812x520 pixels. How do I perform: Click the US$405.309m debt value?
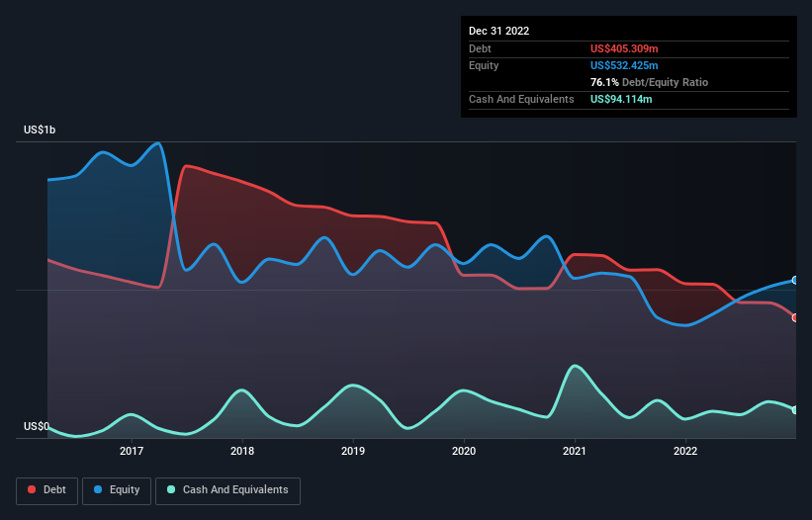point(624,48)
